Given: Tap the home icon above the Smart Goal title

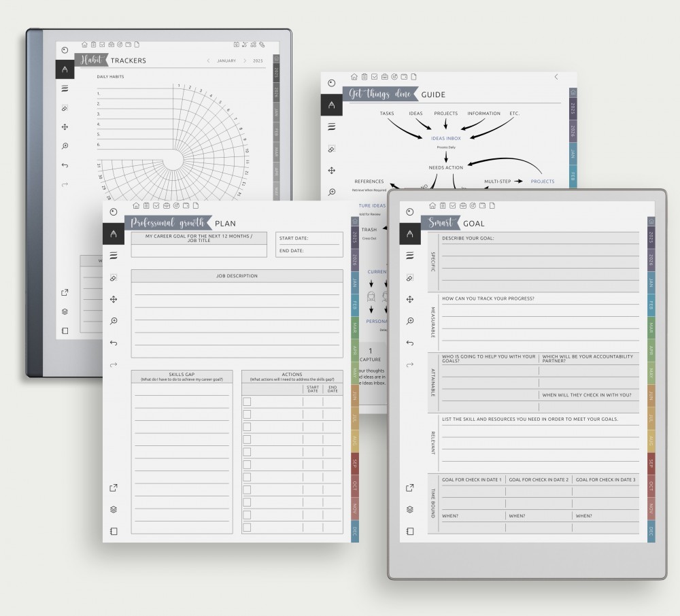Looking at the screenshot, I should pos(430,205).
